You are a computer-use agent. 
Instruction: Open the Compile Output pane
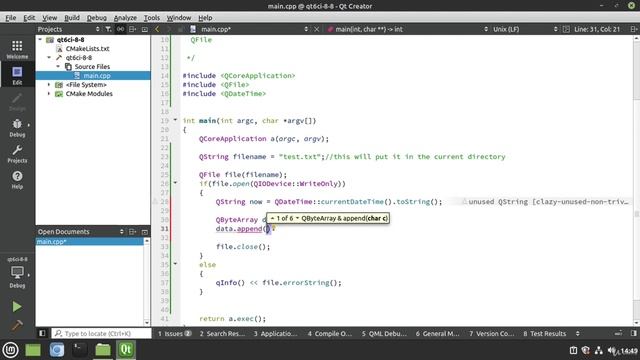click(x=330, y=333)
